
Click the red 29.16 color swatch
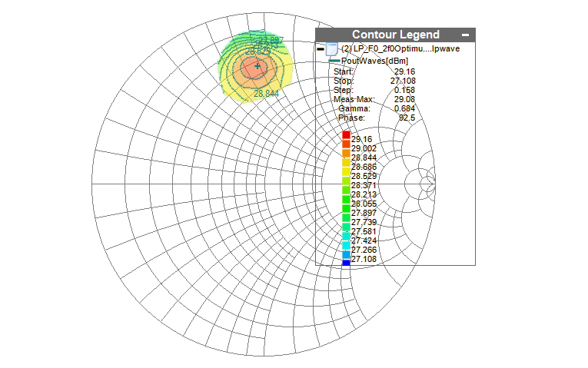click(346, 135)
